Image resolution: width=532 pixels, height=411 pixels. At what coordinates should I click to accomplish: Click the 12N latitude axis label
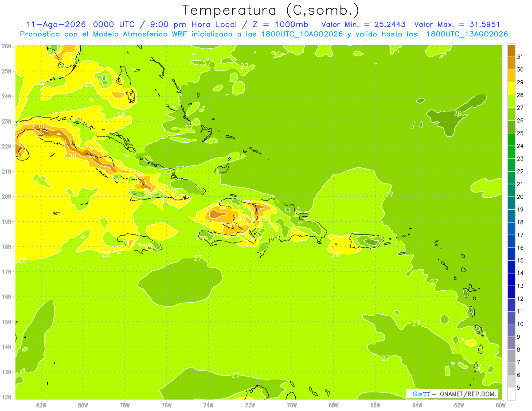pos(7,397)
